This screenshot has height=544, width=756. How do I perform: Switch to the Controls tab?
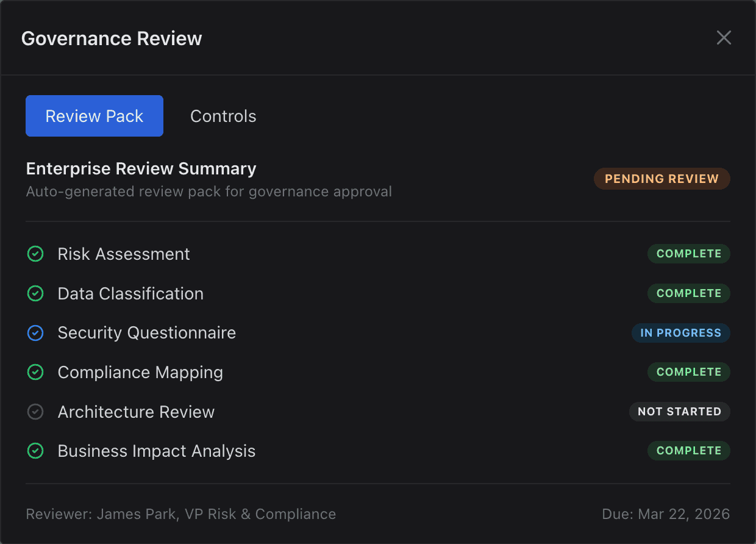point(223,116)
